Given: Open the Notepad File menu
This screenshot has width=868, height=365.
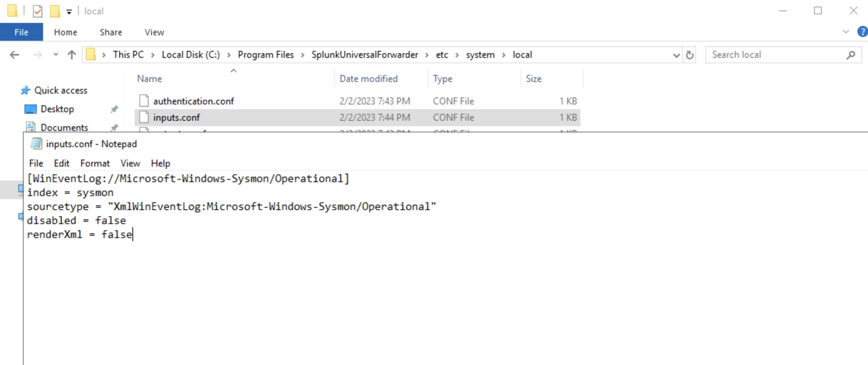Looking at the screenshot, I should 36,163.
